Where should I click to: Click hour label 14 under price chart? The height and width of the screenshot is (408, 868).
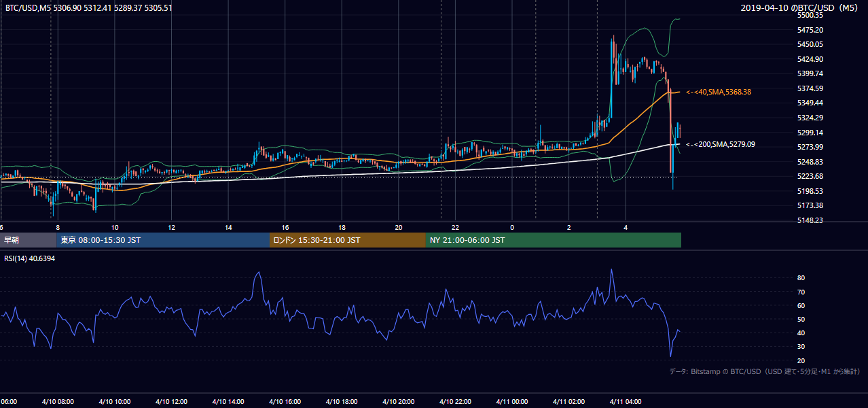point(228,227)
